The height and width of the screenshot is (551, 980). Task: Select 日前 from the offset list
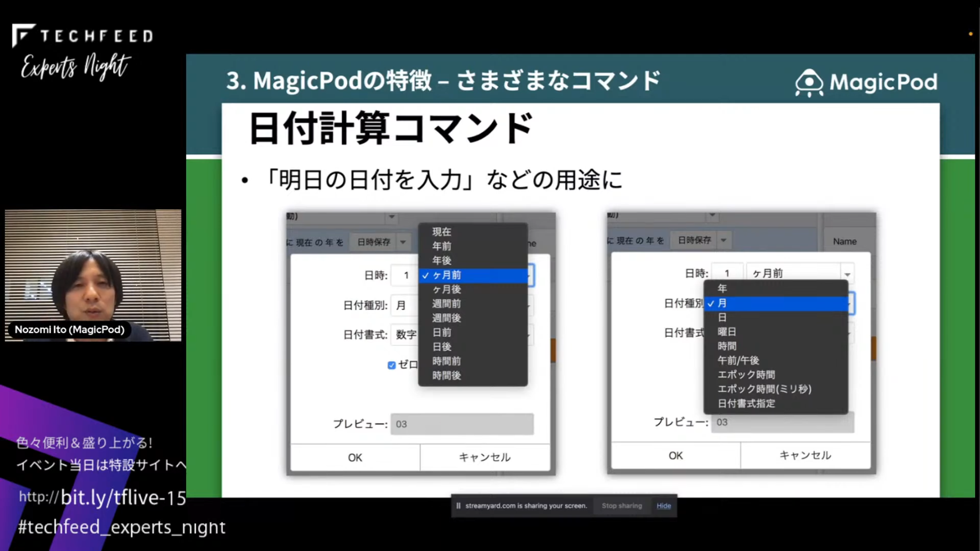[x=472, y=332]
